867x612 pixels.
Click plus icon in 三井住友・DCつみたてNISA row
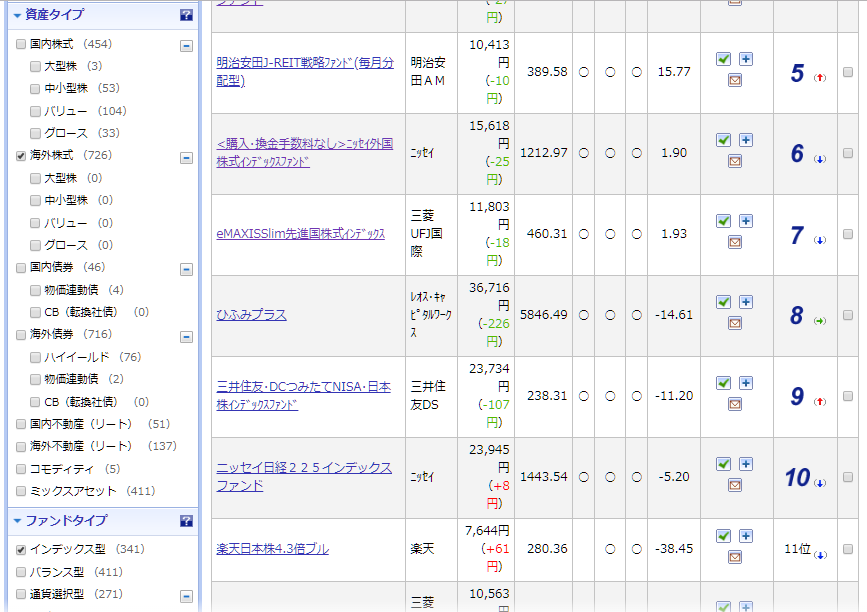(x=746, y=383)
